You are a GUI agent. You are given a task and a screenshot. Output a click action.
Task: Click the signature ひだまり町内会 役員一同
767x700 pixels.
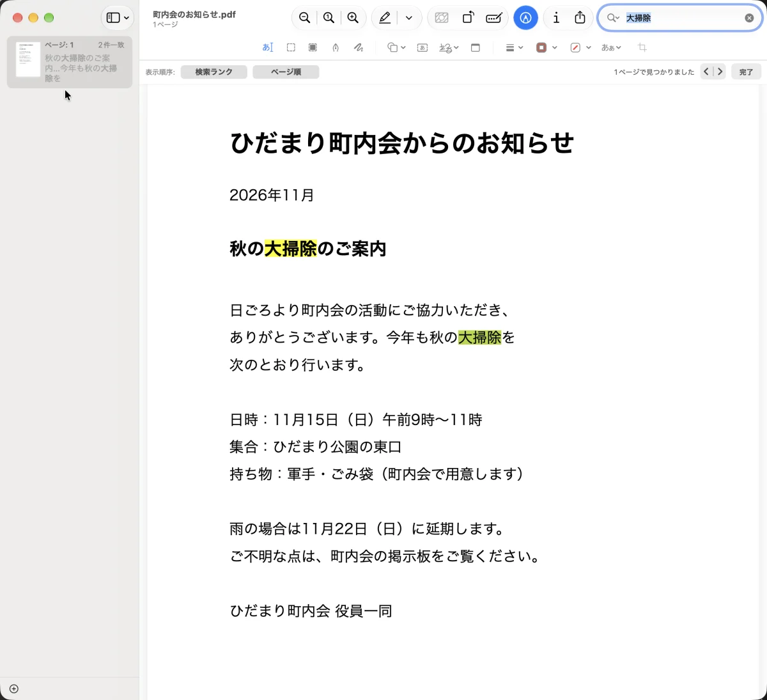pyautogui.click(x=311, y=611)
